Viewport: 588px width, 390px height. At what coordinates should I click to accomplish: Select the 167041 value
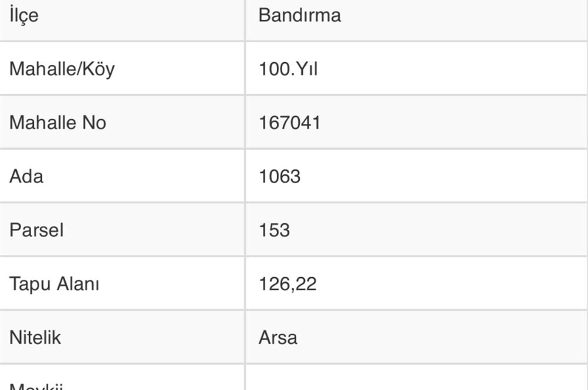[x=289, y=123]
